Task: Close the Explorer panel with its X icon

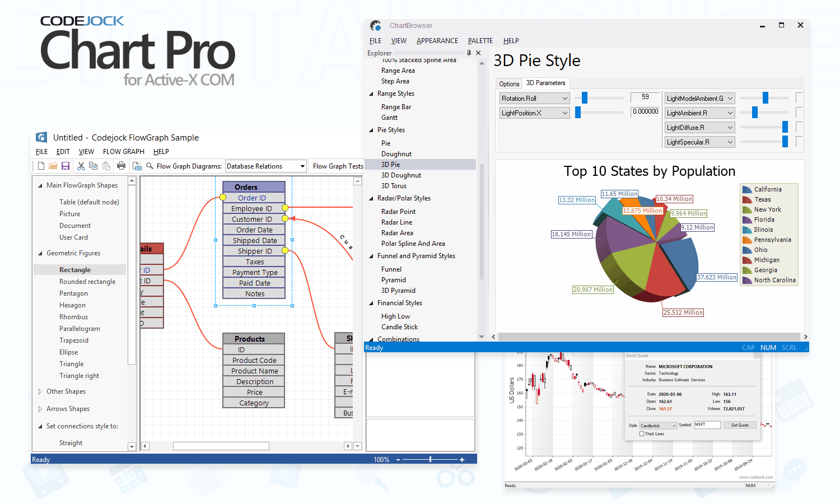Action: point(478,53)
